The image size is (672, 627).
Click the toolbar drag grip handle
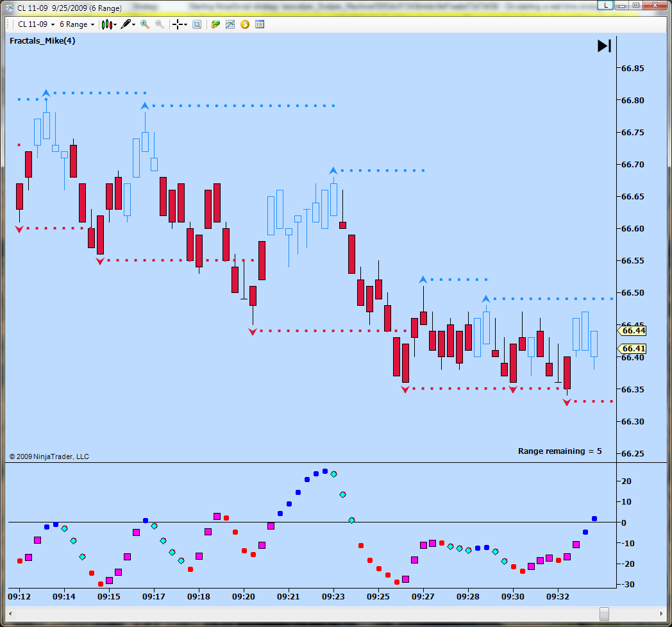click(8, 24)
